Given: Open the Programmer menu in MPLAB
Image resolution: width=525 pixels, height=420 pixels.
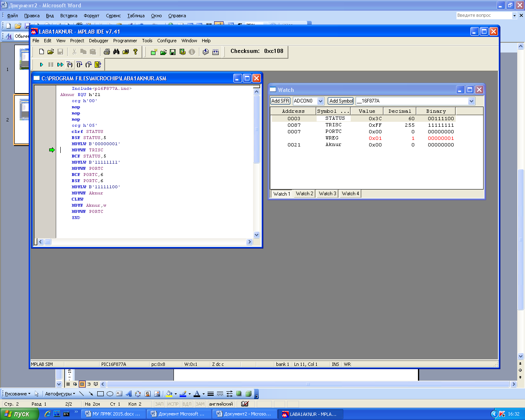Looking at the screenshot, I should tap(125, 41).
